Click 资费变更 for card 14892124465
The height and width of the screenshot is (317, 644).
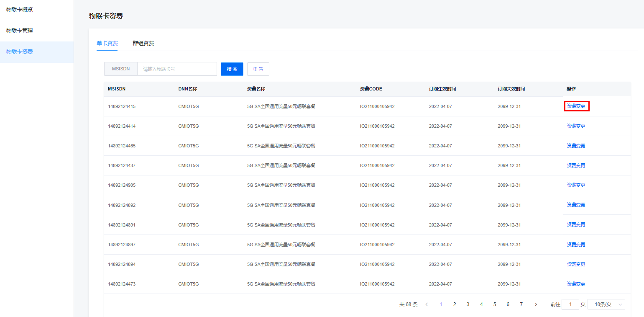[576, 146]
